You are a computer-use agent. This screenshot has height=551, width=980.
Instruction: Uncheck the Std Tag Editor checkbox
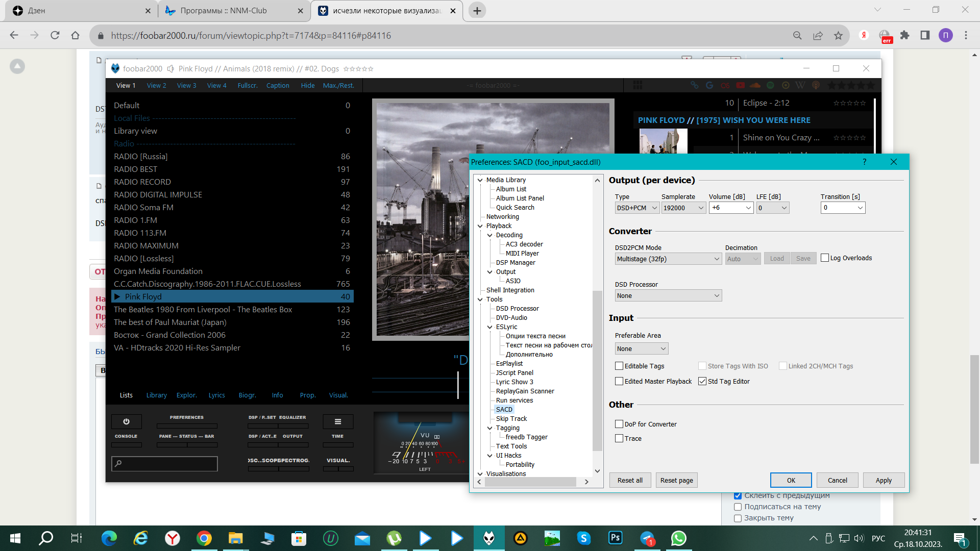point(702,381)
